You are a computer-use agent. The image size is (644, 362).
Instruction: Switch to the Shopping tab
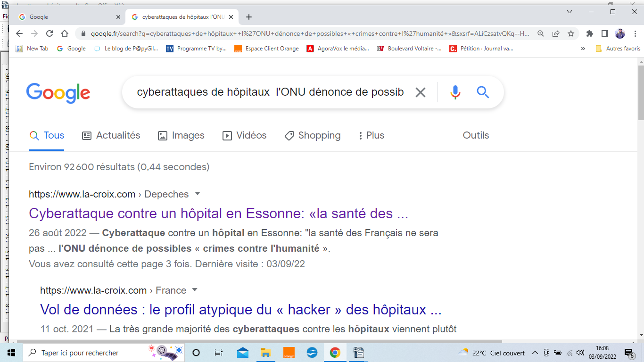point(313,136)
